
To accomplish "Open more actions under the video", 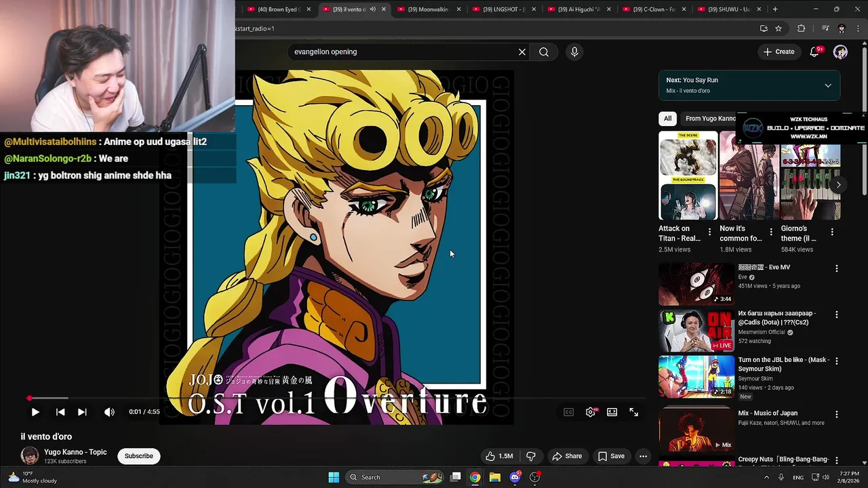I will [644, 456].
